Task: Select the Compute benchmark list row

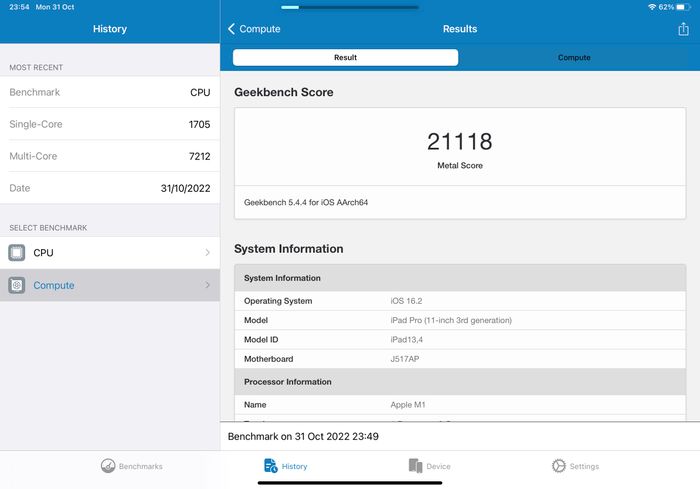Action: click(x=110, y=285)
